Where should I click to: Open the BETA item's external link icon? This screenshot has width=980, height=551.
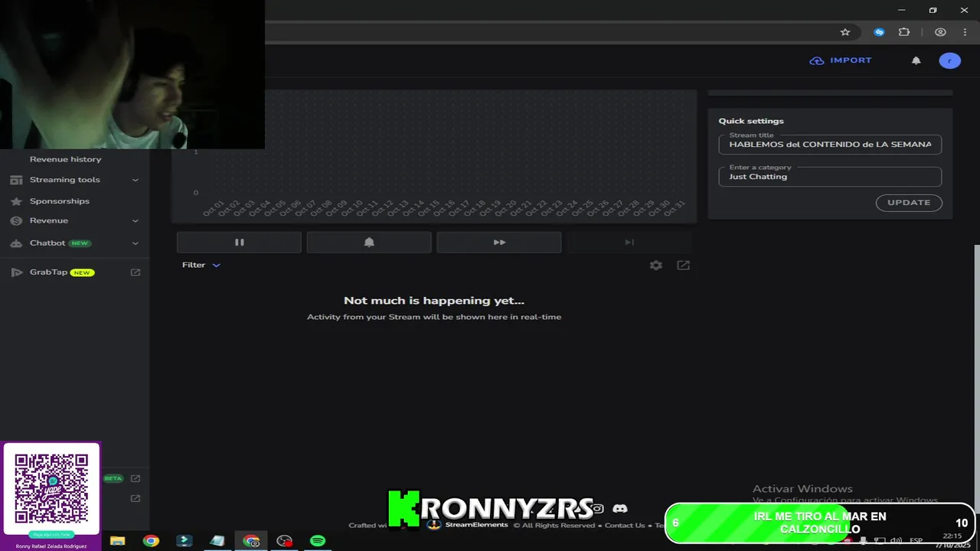[x=136, y=478]
